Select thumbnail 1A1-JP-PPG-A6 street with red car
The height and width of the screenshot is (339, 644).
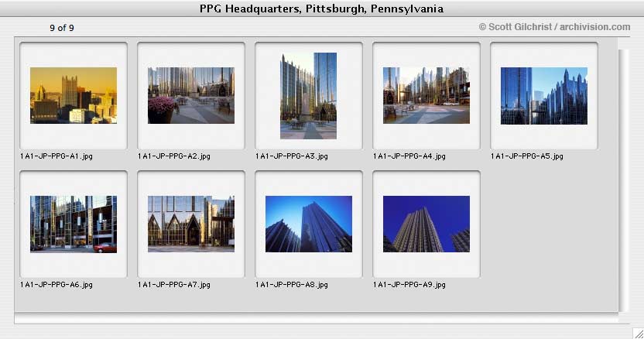pyautogui.click(x=74, y=224)
